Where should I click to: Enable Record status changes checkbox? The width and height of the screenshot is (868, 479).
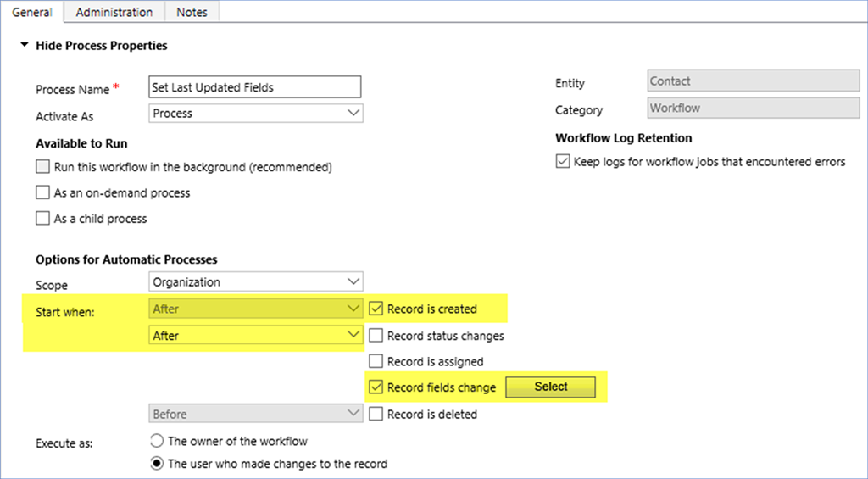pos(376,336)
